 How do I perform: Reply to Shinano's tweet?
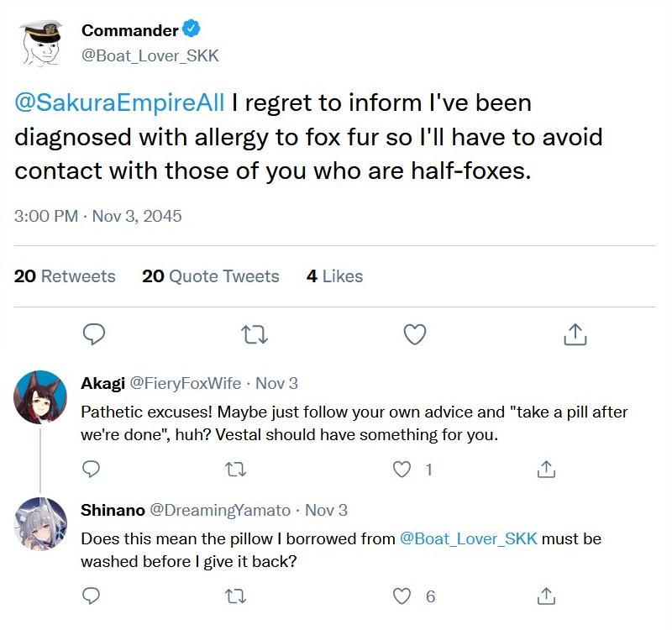(x=92, y=596)
